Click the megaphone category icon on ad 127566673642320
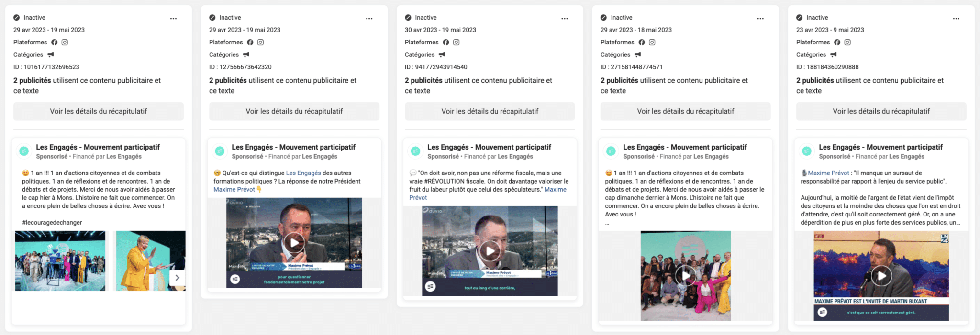Image resolution: width=980 pixels, height=335 pixels. pos(246,55)
